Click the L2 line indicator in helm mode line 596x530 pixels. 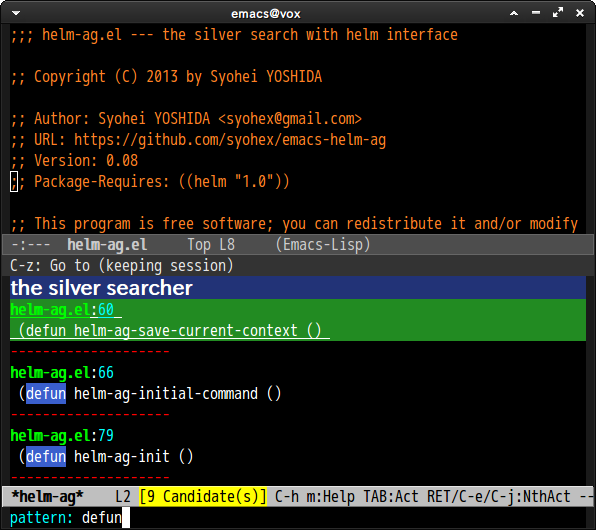click(123, 497)
